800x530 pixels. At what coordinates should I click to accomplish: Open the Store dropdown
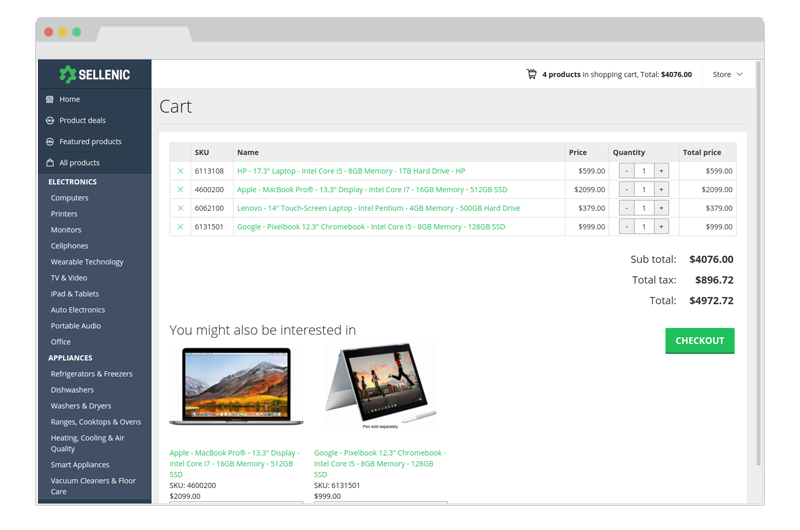coord(728,74)
